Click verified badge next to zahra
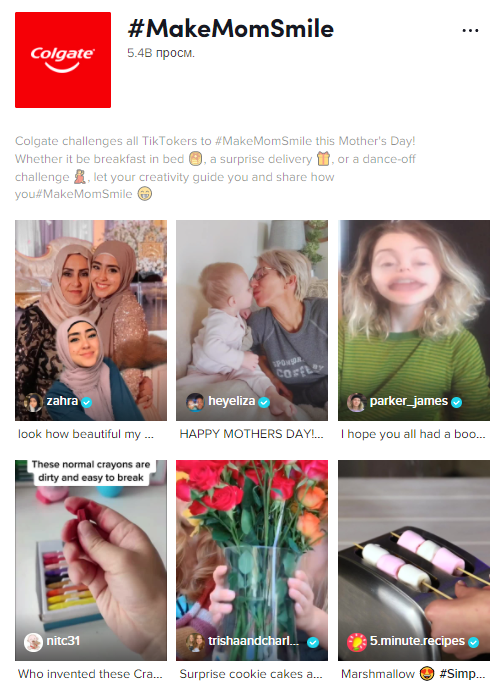503x688 pixels. (87, 402)
